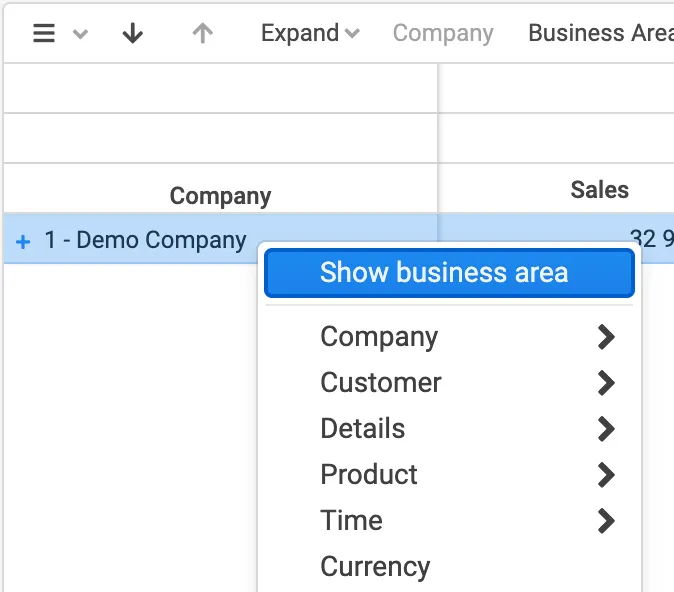Open the Expand dropdown
Viewport: 674px width, 592px height.
(310, 33)
